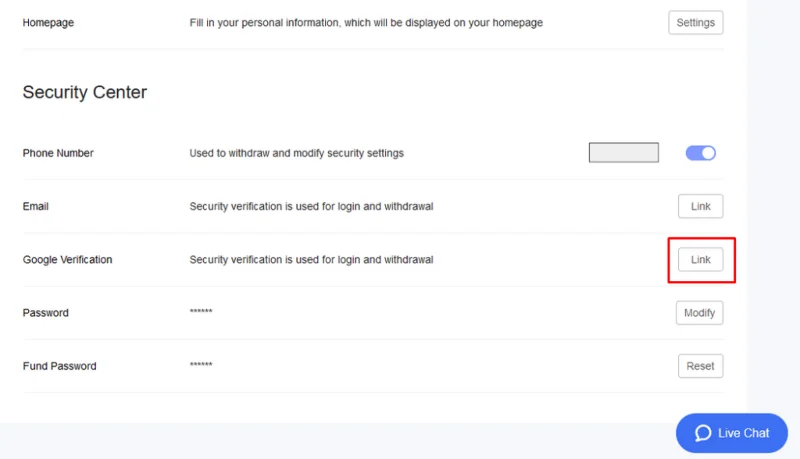Screen dimensions: 800x459
Task: Click the Password row label
Action: [x=45, y=313]
